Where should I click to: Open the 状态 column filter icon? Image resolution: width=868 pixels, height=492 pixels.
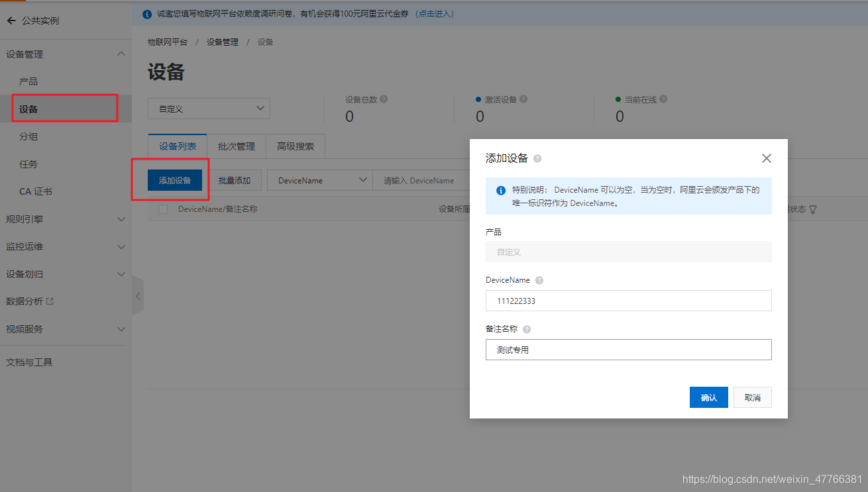pyautogui.click(x=812, y=209)
